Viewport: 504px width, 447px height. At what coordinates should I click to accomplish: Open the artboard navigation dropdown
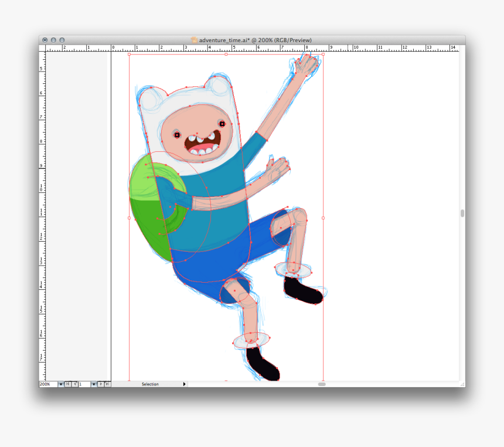click(94, 384)
